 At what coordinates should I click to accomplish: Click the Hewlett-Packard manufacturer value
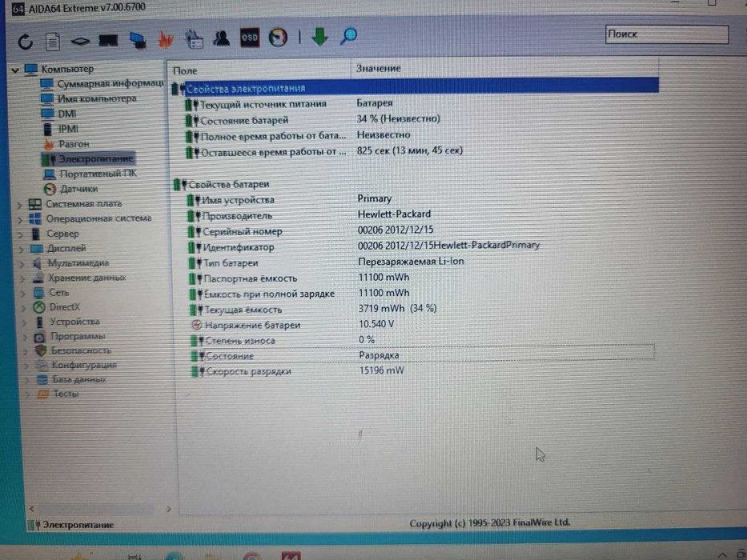[x=394, y=214]
